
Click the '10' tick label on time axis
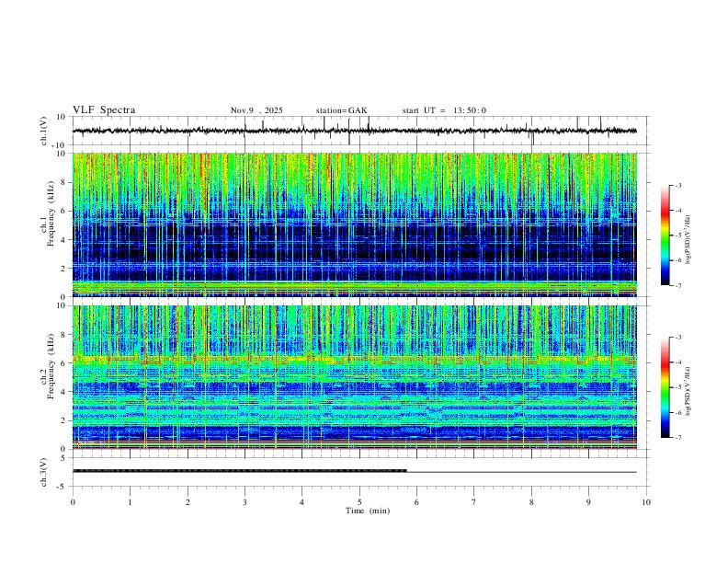[646, 502]
